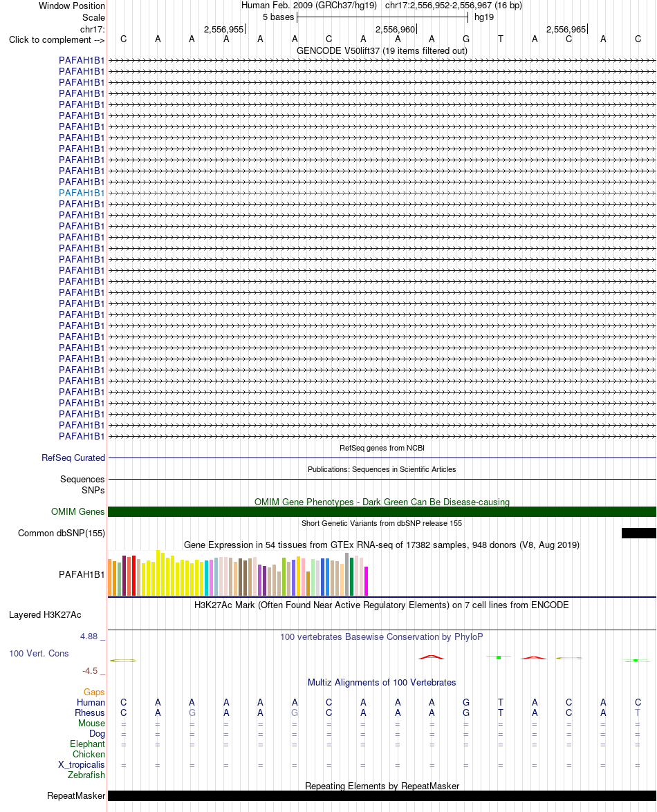Click the 100 Vert. Cons track label
Viewport: 657px width, 812px height.
39,654
